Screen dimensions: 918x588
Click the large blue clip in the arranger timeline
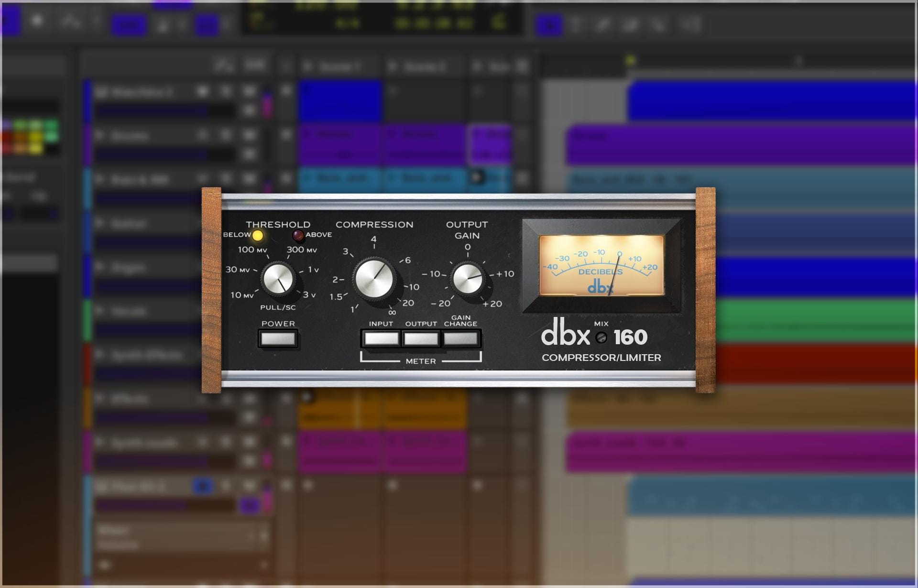coord(772,100)
